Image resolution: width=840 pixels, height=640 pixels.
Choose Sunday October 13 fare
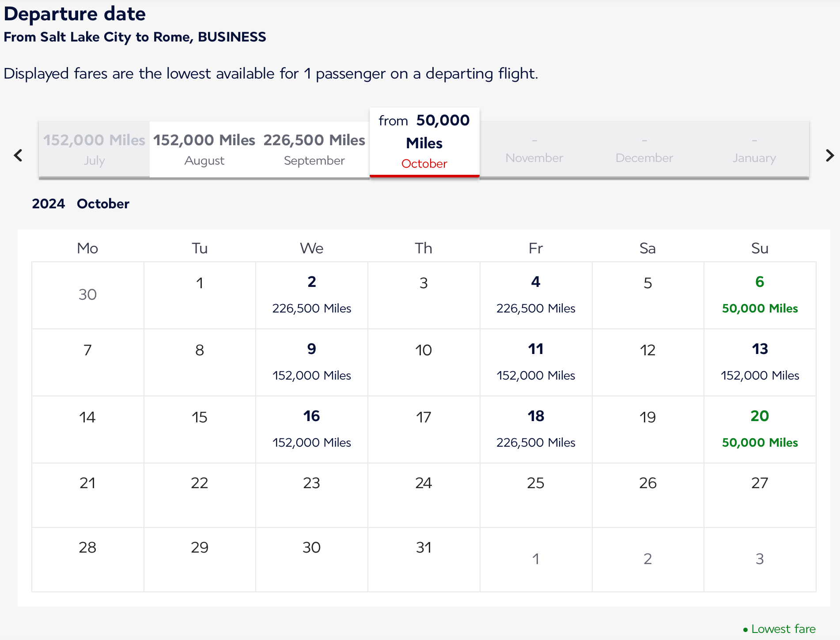pyautogui.click(x=760, y=362)
